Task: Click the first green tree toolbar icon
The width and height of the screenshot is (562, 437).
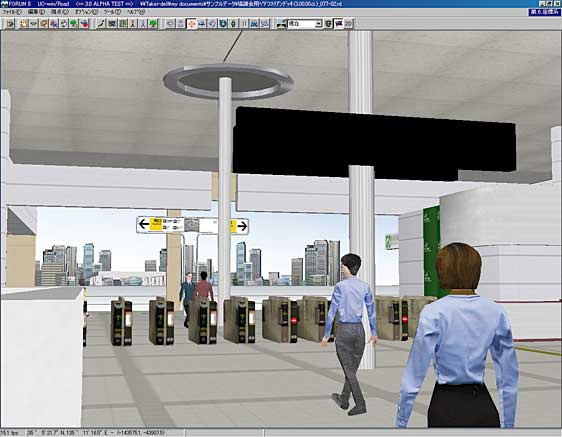Action: pos(74,24)
